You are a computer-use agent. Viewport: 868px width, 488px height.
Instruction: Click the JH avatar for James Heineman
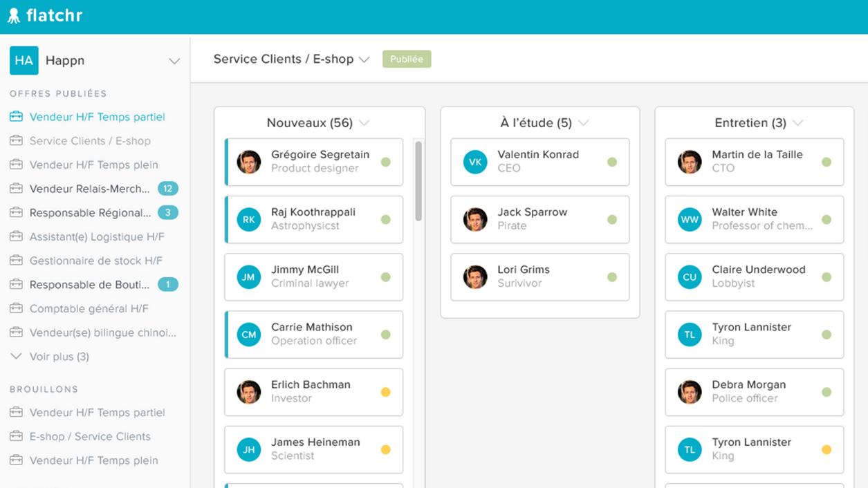pyautogui.click(x=249, y=450)
